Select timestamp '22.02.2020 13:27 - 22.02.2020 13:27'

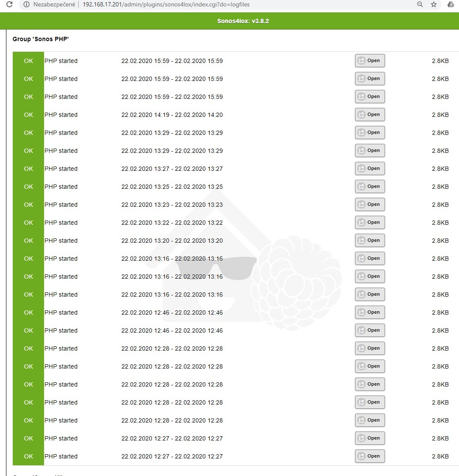[x=172, y=169]
